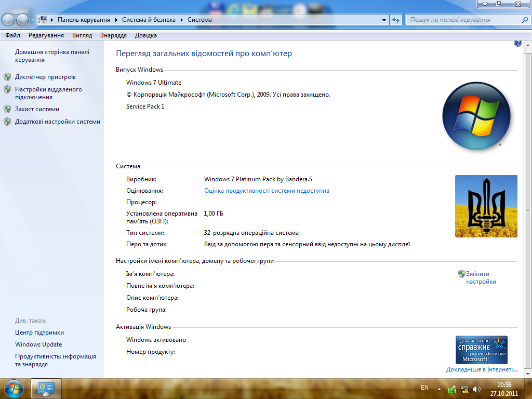532x399 pixels.
Task: Click the volume speaker tray icon
Action: pos(477,390)
